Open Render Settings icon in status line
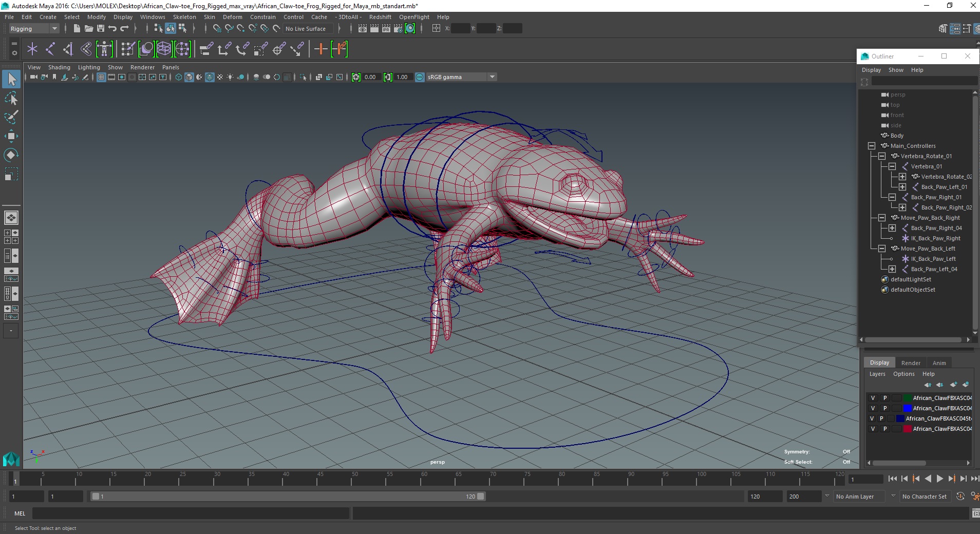The height and width of the screenshot is (534, 980). pos(398,29)
